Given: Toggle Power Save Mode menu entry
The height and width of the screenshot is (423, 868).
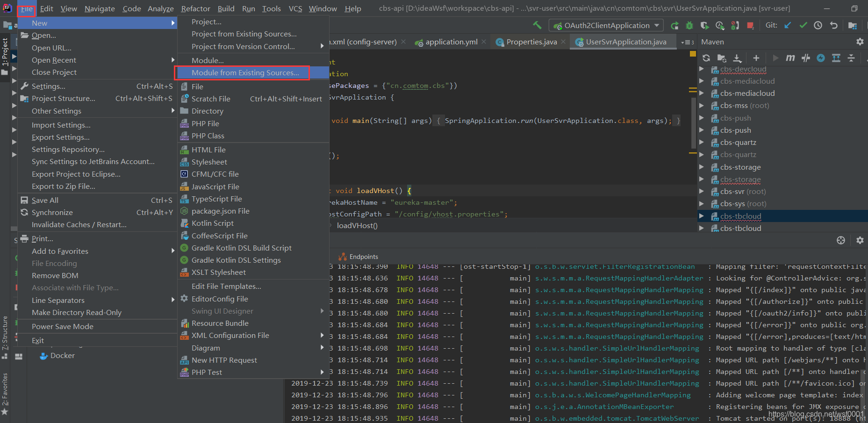Looking at the screenshot, I should (97, 326).
